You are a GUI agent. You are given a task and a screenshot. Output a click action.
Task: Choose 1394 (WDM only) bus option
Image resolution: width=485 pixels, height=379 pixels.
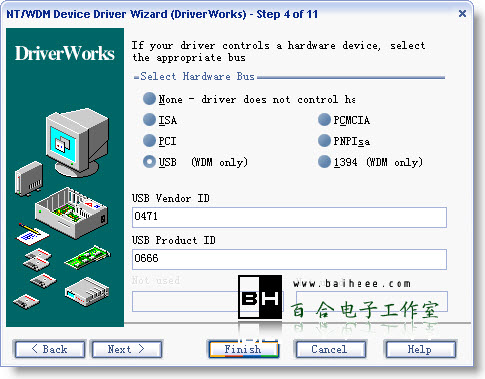[324, 162]
